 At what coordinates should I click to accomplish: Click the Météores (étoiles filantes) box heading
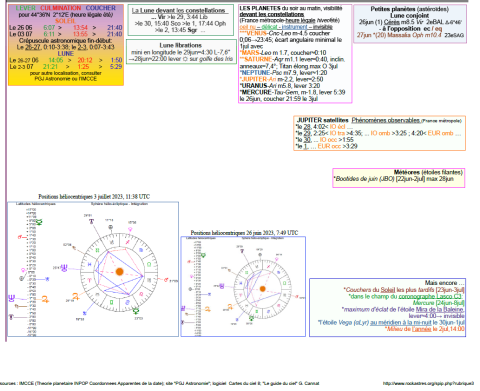(x=428, y=172)
